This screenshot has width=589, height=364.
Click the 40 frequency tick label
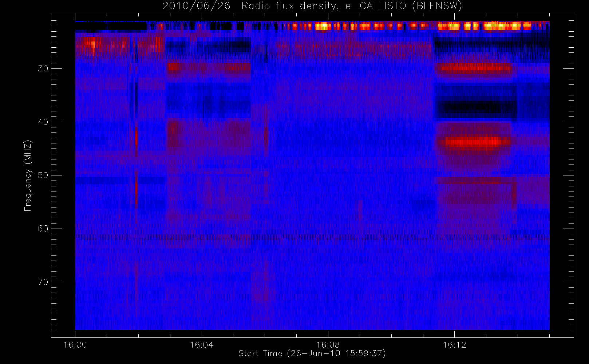click(43, 122)
